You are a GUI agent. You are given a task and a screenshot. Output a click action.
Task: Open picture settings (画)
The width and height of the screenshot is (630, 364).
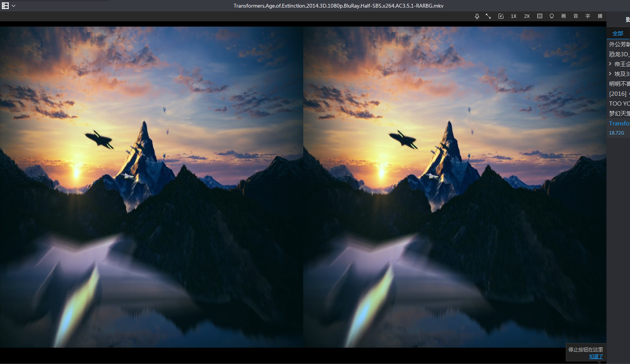[564, 16]
